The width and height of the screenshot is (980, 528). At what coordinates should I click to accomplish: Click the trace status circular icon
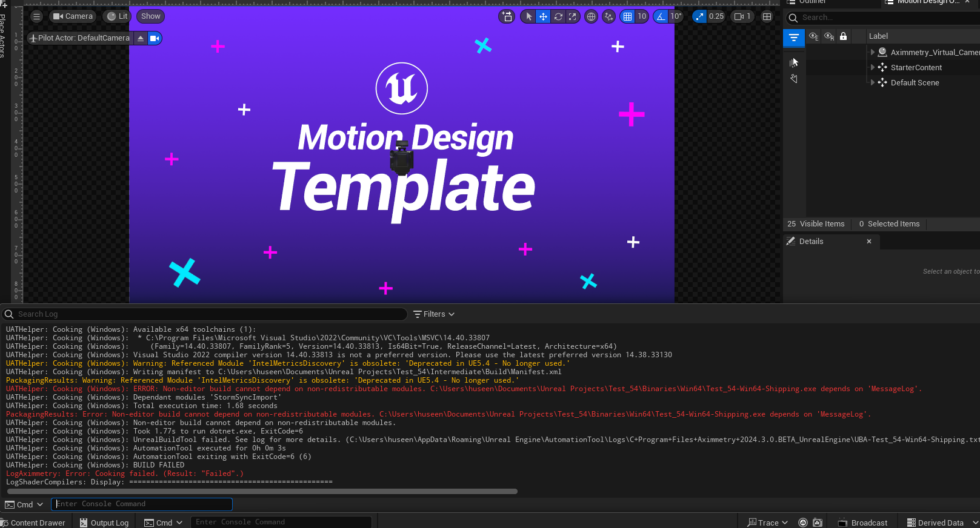[803, 523]
